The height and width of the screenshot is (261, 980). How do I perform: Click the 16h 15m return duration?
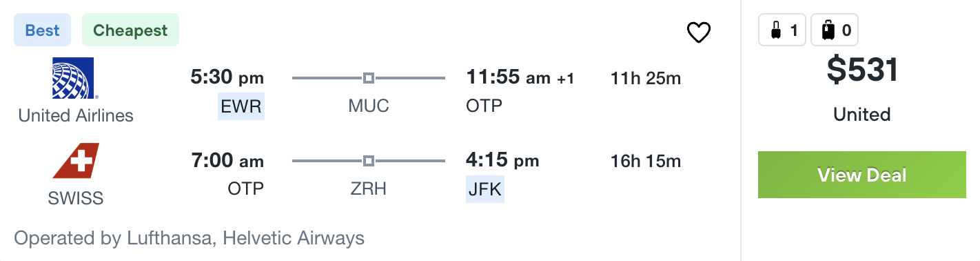(646, 161)
